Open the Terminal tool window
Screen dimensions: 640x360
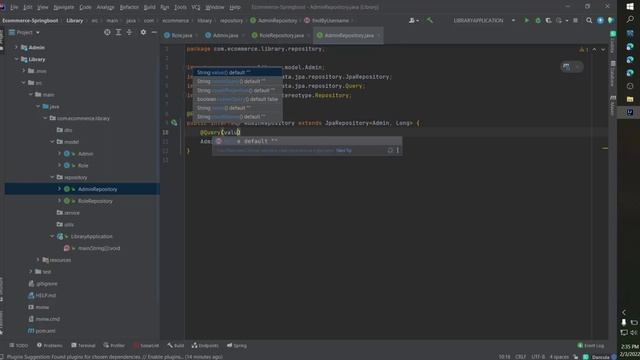click(x=83, y=345)
